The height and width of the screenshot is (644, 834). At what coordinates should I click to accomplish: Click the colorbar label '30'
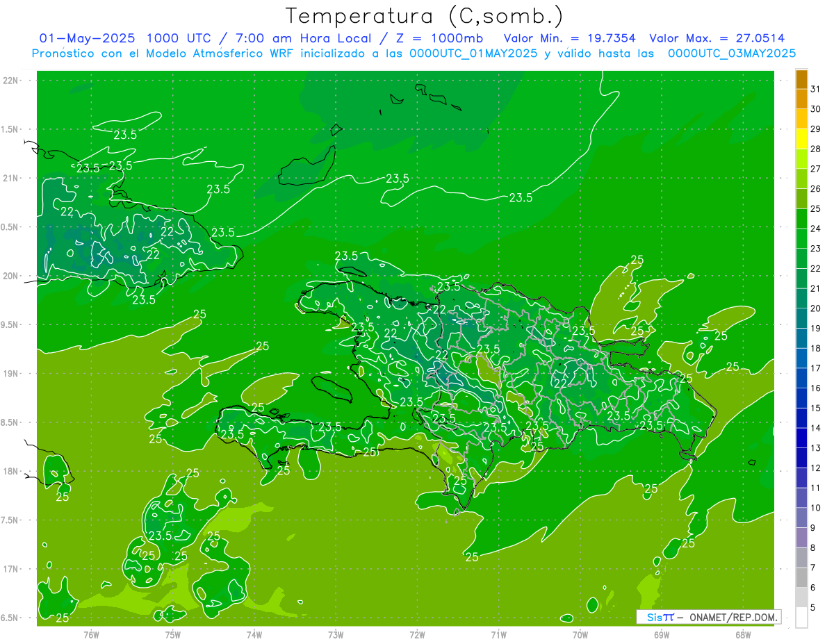pyautogui.click(x=816, y=109)
